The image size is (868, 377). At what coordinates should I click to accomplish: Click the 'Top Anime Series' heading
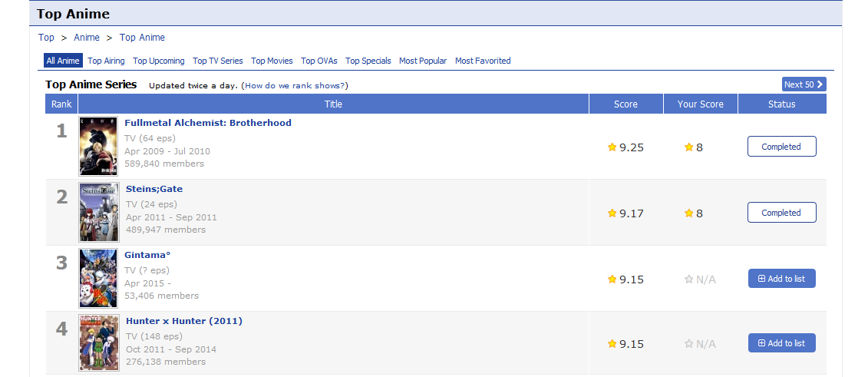tap(91, 84)
